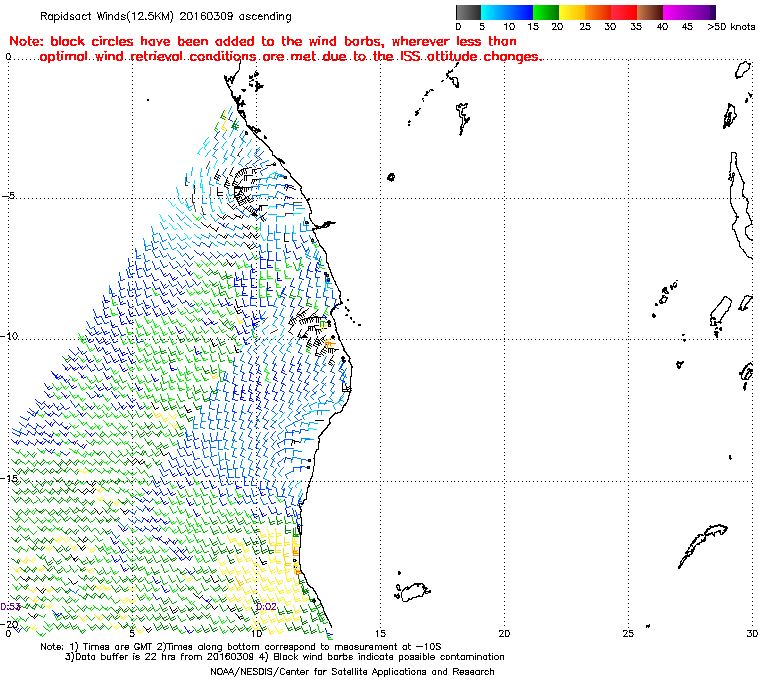This screenshot has width=760, height=688.
Task: Click the '-15' latitude axis label
Action: (x=10, y=479)
